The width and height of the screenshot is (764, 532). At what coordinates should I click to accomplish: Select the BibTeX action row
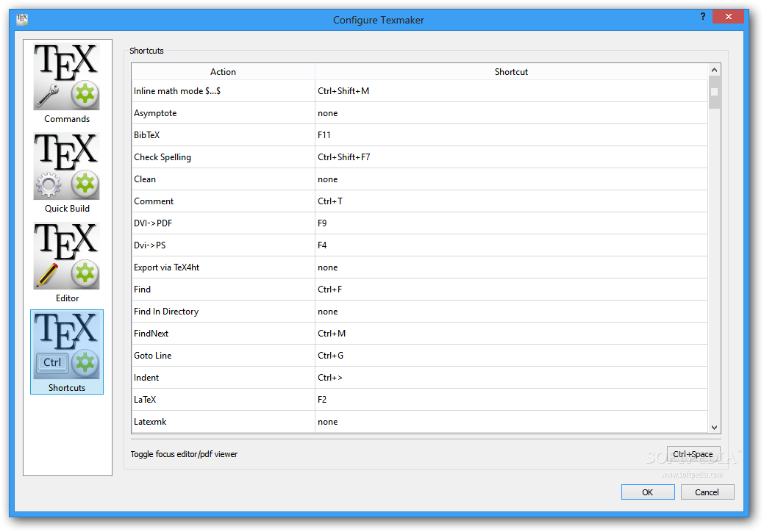[x=223, y=134]
